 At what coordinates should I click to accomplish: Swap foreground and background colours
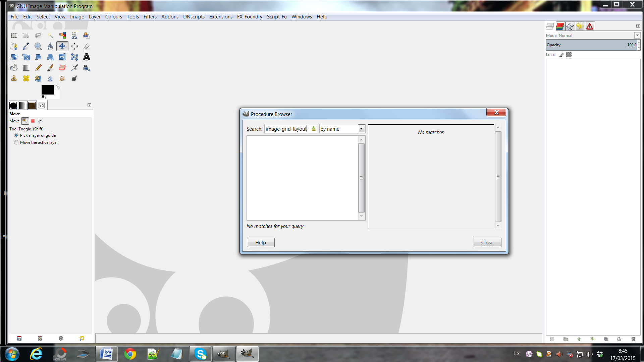coord(58,87)
